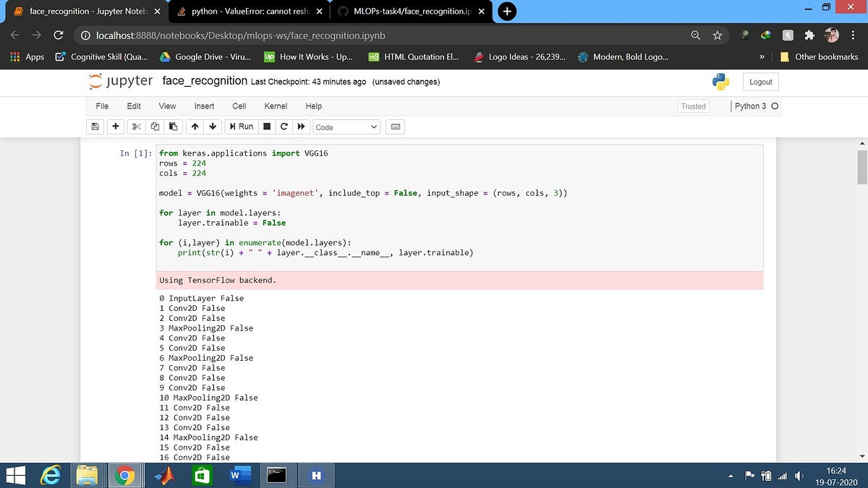Cut the selected cells
The image size is (868, 488).
[x=135, y=127]
